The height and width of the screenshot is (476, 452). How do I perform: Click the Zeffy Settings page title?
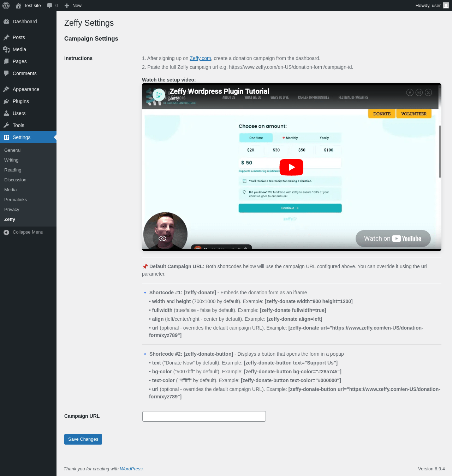pos(89,23)
